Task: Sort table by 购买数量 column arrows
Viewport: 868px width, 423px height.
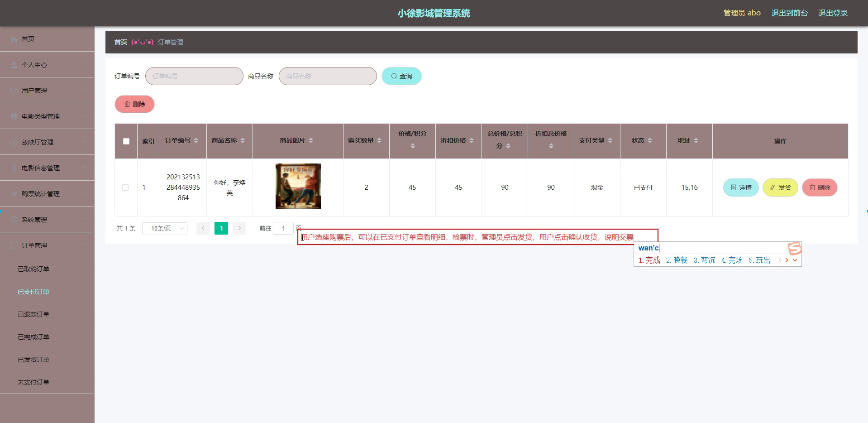Action: coord(379,141)
